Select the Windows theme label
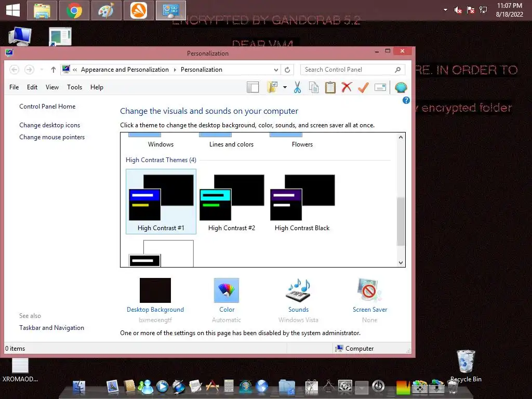The width and height of the screenshot is (532, 399). click(161, 144)
